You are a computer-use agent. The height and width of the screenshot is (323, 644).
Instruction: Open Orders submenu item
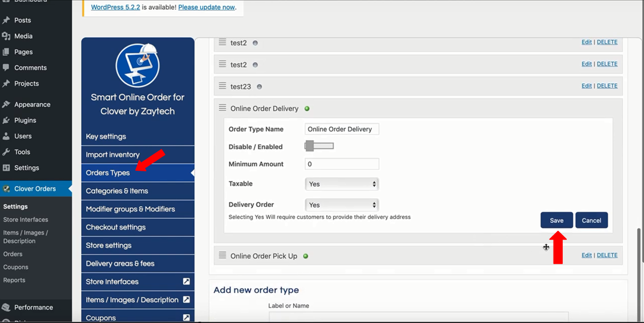point(13,254)
